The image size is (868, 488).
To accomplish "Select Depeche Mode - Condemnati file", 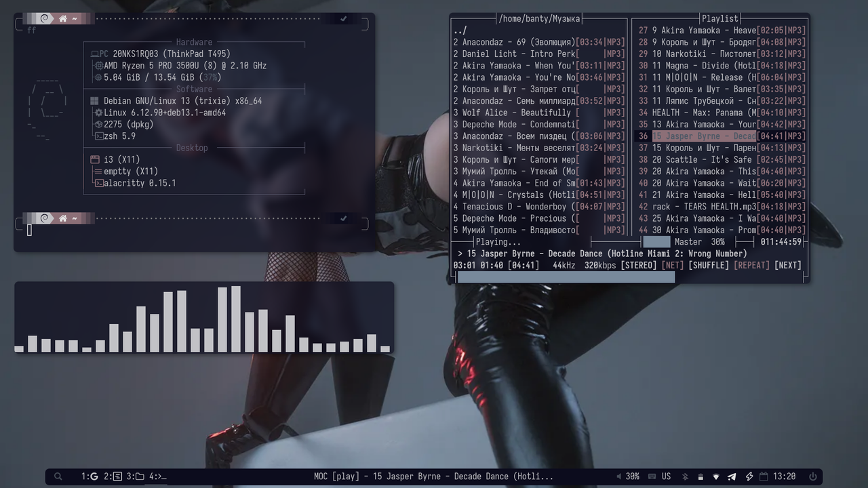I will click(539, 124).
